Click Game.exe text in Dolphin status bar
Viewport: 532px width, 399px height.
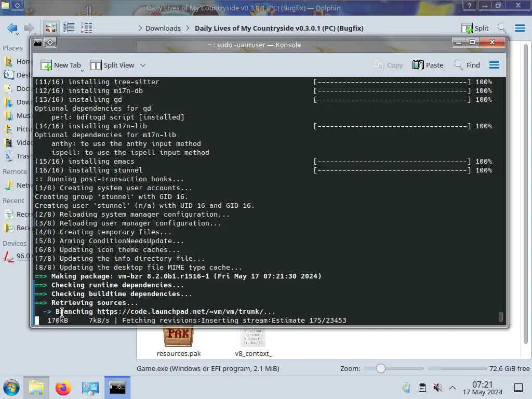pos(208,368)
